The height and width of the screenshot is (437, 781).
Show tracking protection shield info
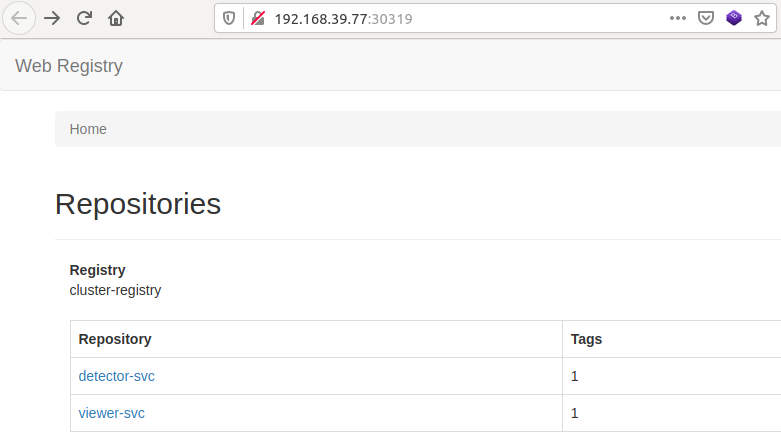pos(229,18)
